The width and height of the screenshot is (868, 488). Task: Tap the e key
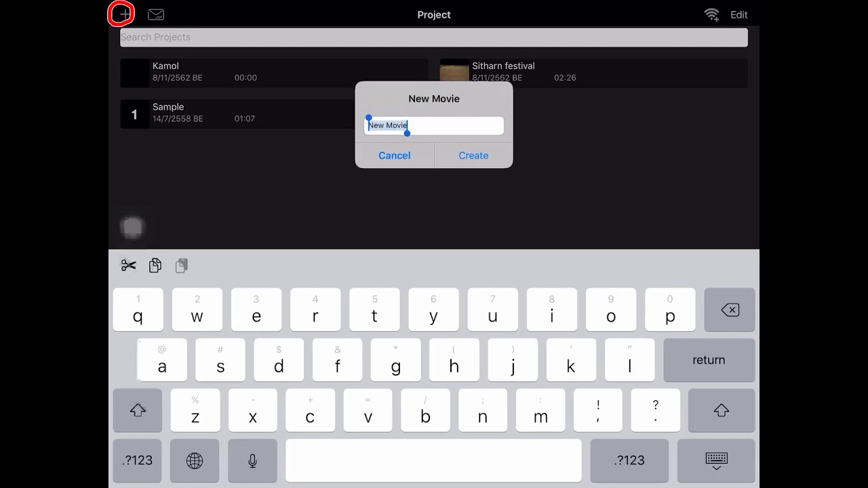(x=256, y=310)
